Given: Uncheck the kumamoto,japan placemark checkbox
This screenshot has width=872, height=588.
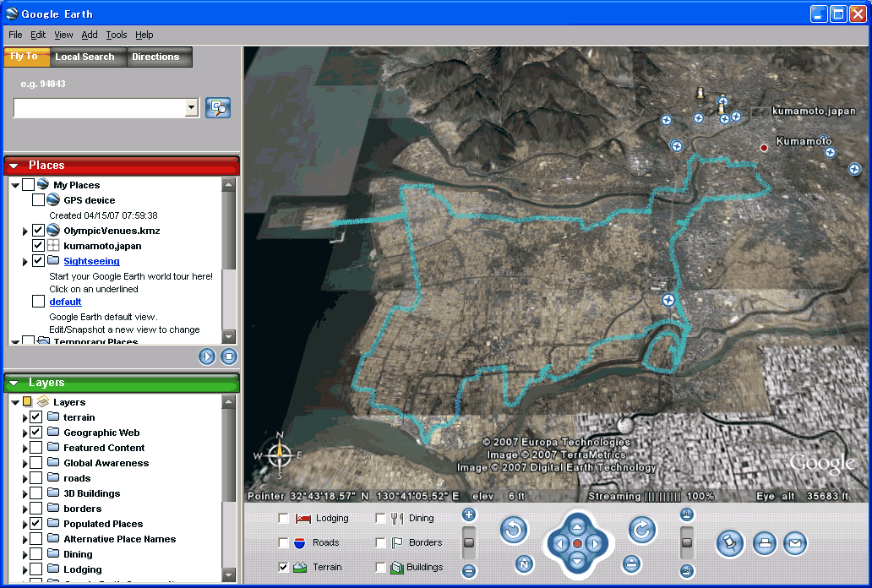Looking at the screenshot, I should [38, 245].
